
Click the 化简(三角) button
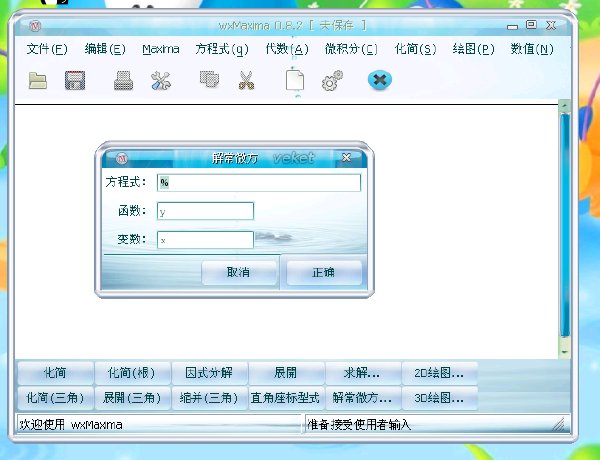click(55, 398)
